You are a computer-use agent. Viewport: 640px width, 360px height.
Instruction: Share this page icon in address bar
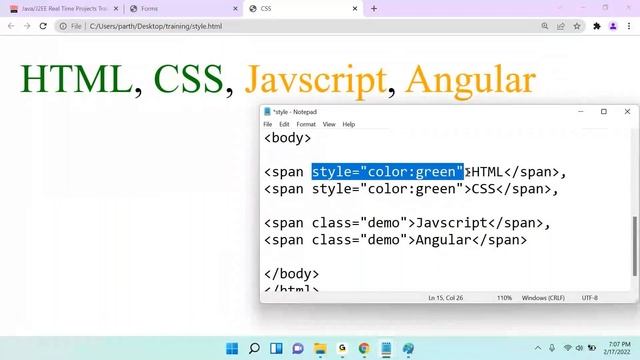(x=561, y=26)
